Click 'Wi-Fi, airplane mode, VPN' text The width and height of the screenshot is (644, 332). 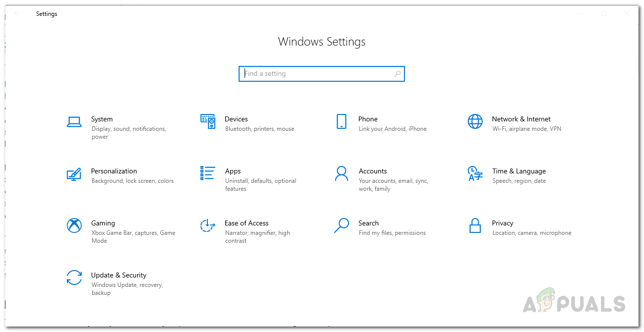(x=527, y=129)
